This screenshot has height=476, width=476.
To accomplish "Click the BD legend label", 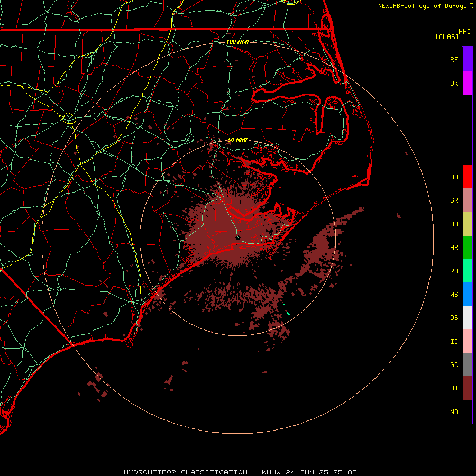I will coord(454,224).
